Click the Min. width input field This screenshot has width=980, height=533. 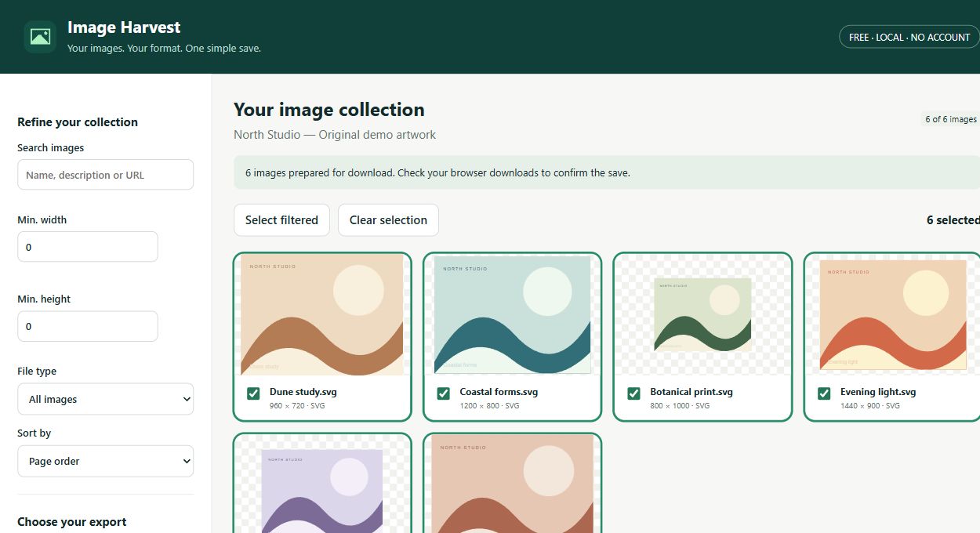[88, 247]
